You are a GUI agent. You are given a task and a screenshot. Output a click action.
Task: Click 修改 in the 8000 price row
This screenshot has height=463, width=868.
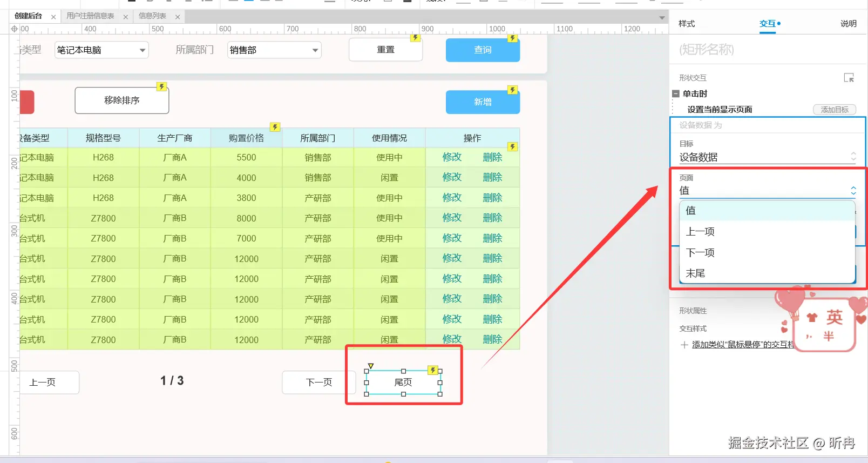(452, 218)
